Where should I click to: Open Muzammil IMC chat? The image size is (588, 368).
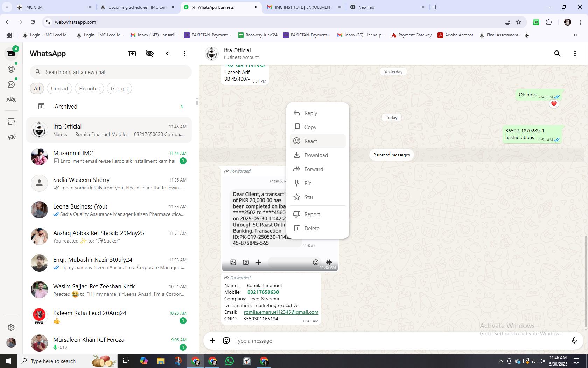109,157
